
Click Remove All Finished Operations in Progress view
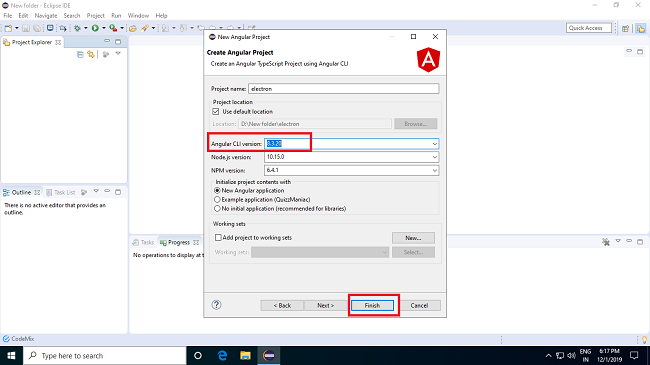(606, 242)
